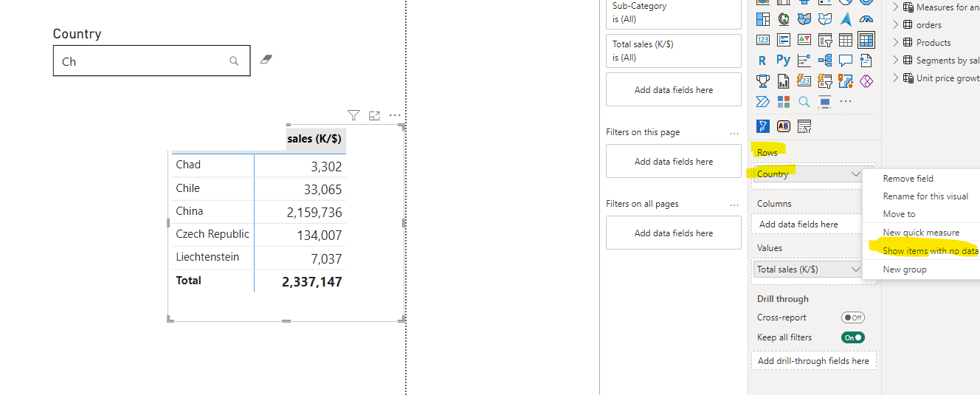Image resolution: width=980 pixels, height=395 pixels.
Task: Select the Q&A speech bubble visual icon
Action: point(846,61)
